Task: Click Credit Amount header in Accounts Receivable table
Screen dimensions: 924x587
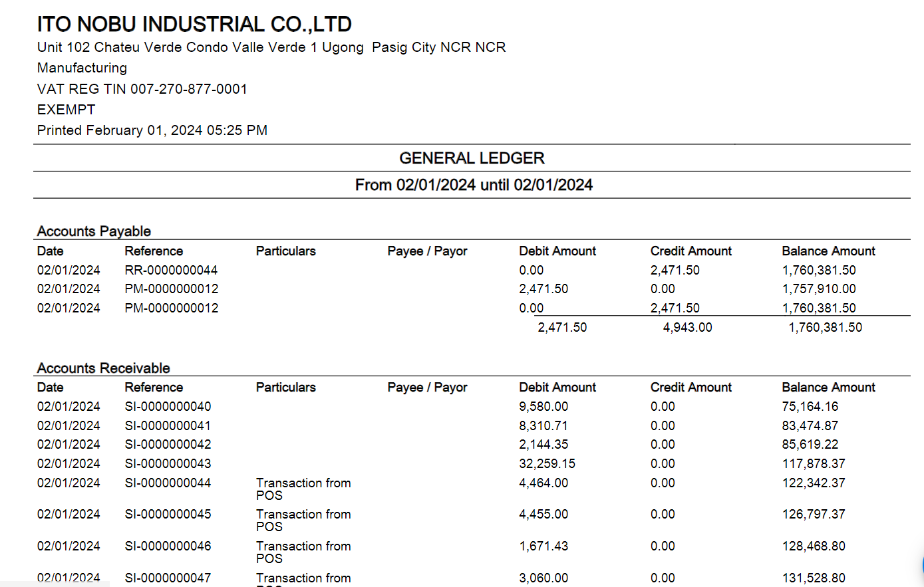Action: pyautogui.click(x=691, y=388)
